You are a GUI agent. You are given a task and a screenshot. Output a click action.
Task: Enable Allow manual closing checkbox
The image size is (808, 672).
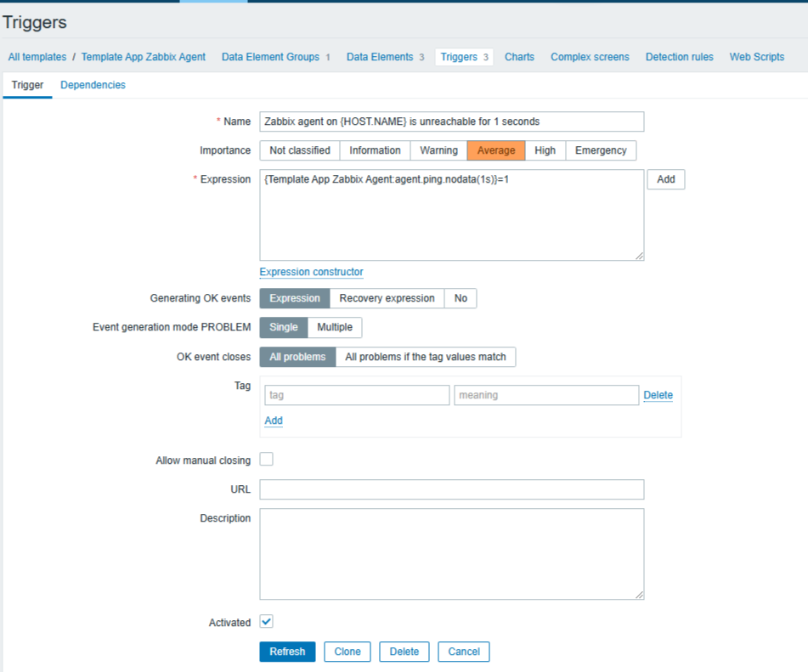267,459
